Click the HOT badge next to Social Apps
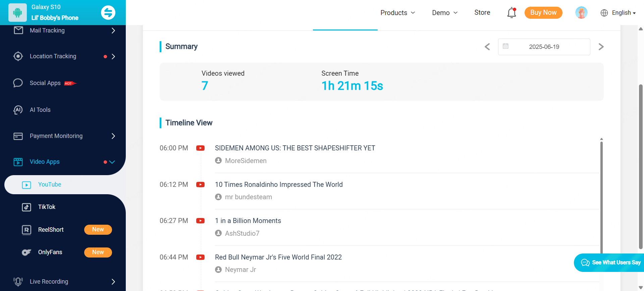Viewport: 644px width, 291px height. click(70, 83)
